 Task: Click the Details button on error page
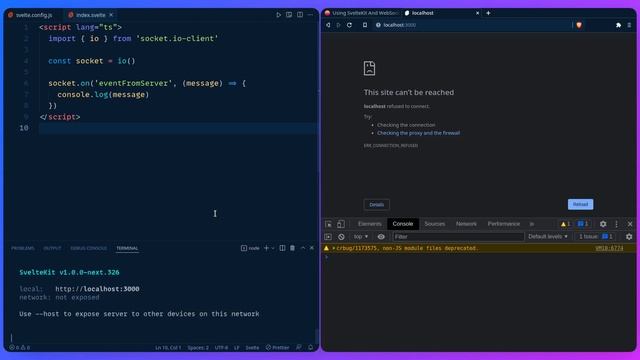376,205
